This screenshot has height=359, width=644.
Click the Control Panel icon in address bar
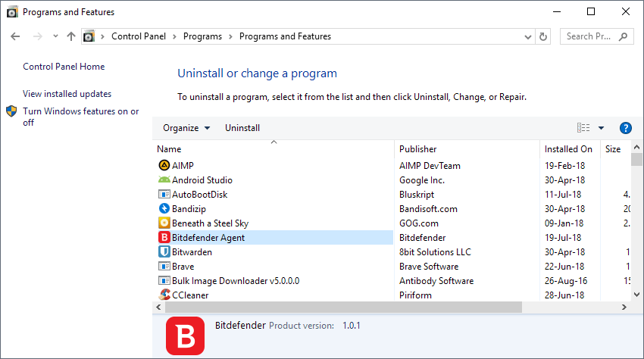tap(89, 36)
